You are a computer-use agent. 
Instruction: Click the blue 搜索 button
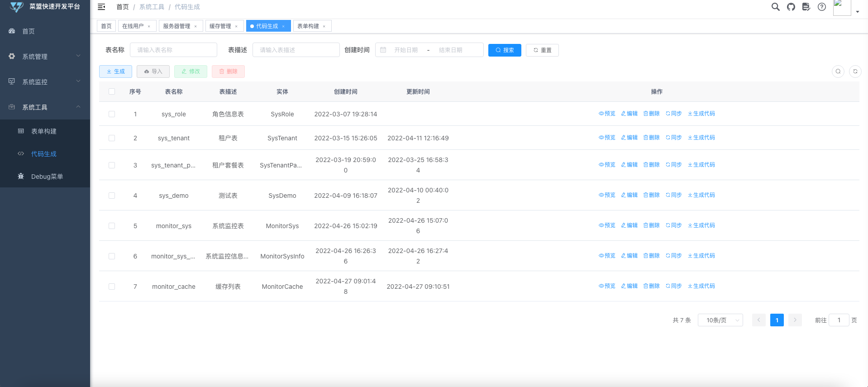click(505, 50)
